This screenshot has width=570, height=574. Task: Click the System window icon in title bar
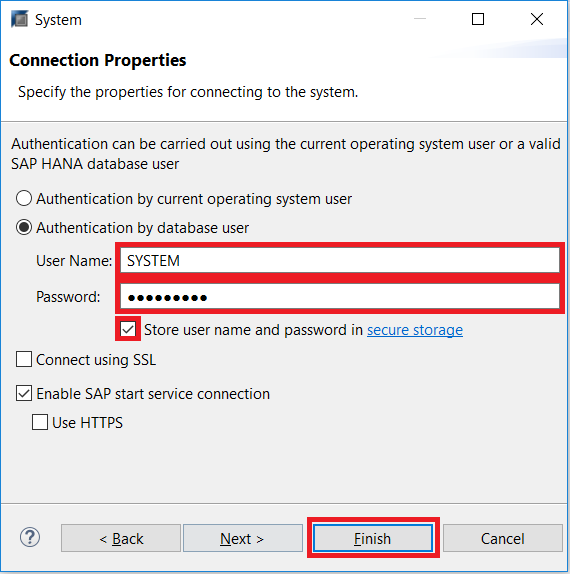[19, 19]
